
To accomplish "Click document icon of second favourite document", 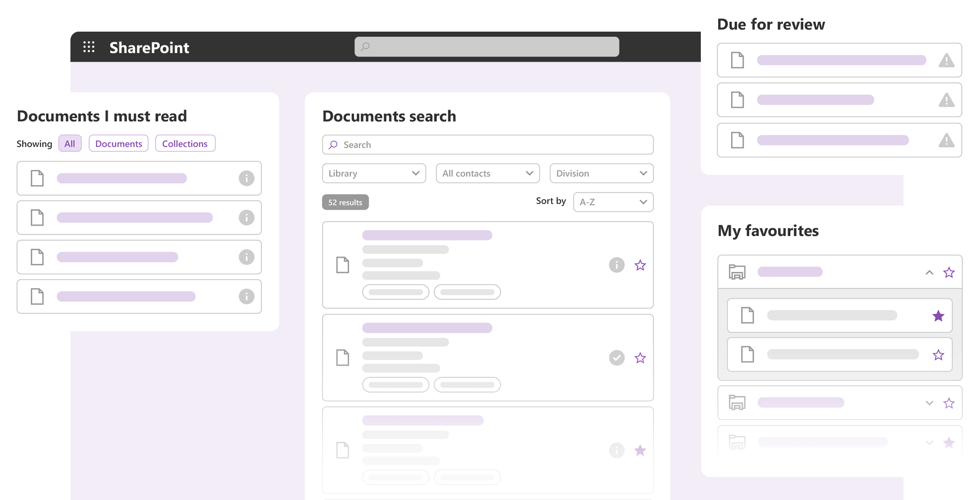I will [747, 354].
